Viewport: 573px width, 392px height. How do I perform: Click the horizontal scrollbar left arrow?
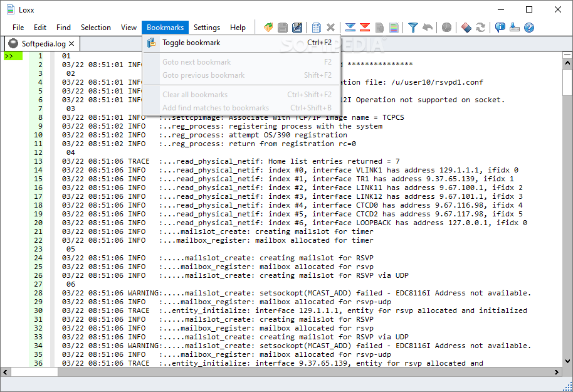coord(5,372)
